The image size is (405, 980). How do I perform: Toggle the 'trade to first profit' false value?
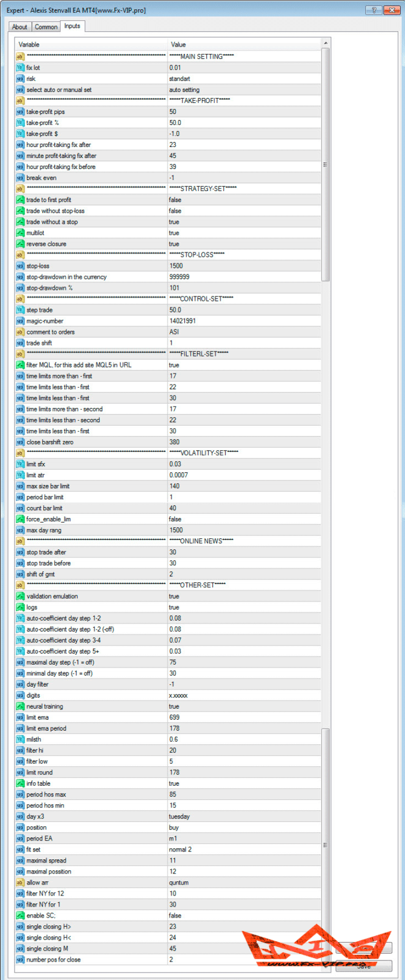point(243,200)
